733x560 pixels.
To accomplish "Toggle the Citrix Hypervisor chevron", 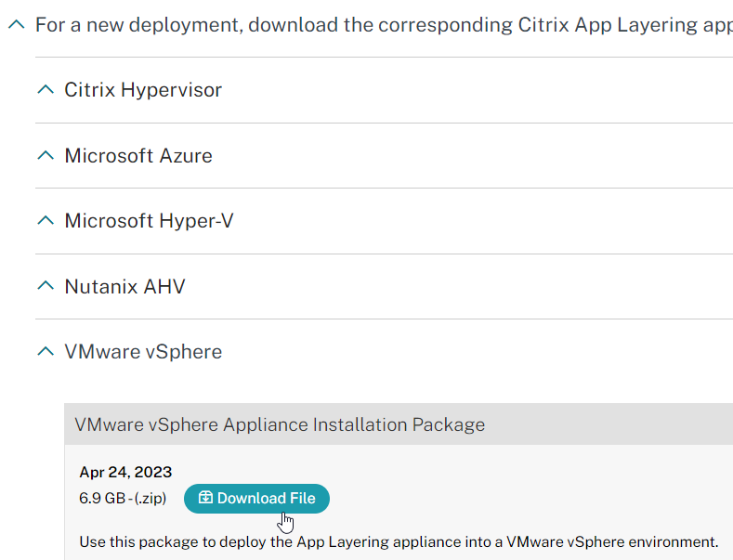I will point(46,89).
